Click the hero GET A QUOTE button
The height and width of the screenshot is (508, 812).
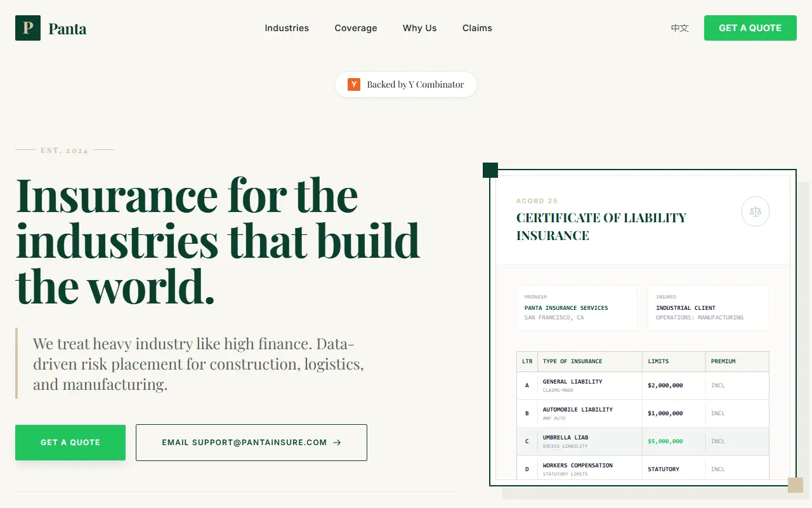coord(70,443)
